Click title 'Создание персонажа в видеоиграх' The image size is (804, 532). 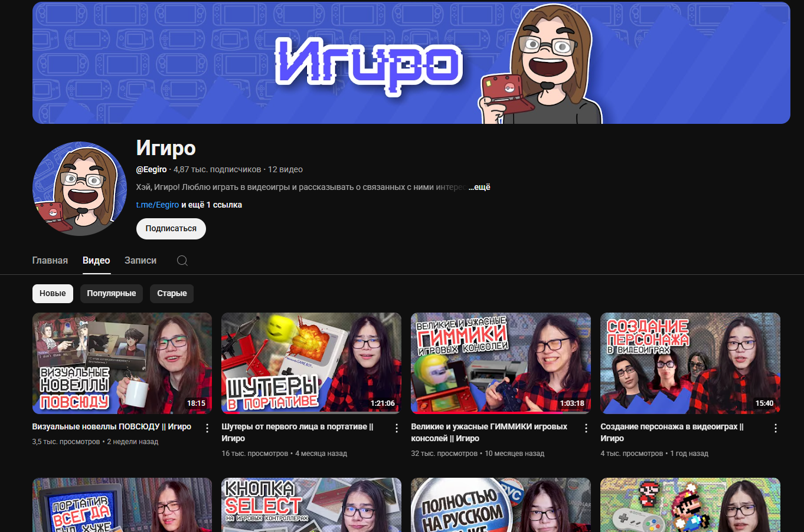point(672,432)
